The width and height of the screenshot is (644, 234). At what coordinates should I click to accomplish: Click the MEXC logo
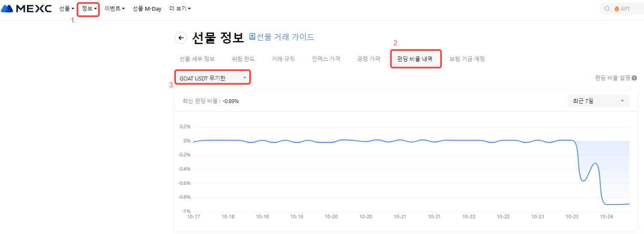pyautogui.click(x=27, y=9)
